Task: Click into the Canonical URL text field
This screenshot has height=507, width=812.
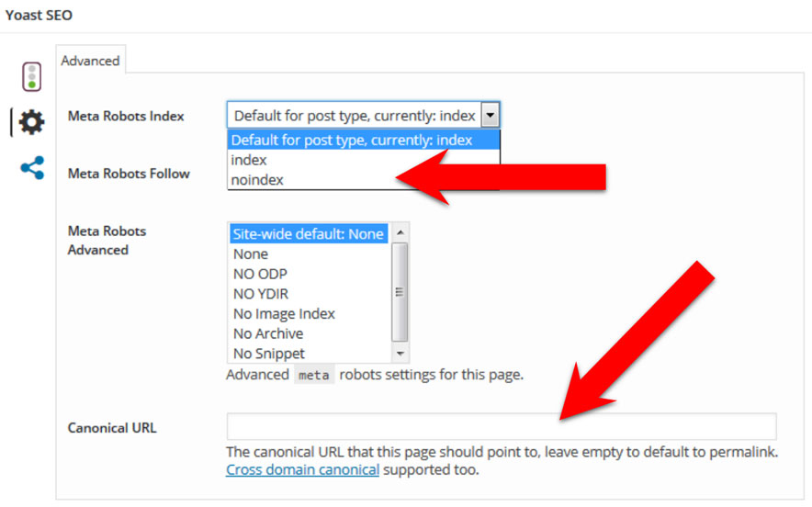Action: [x=502, y=427]
